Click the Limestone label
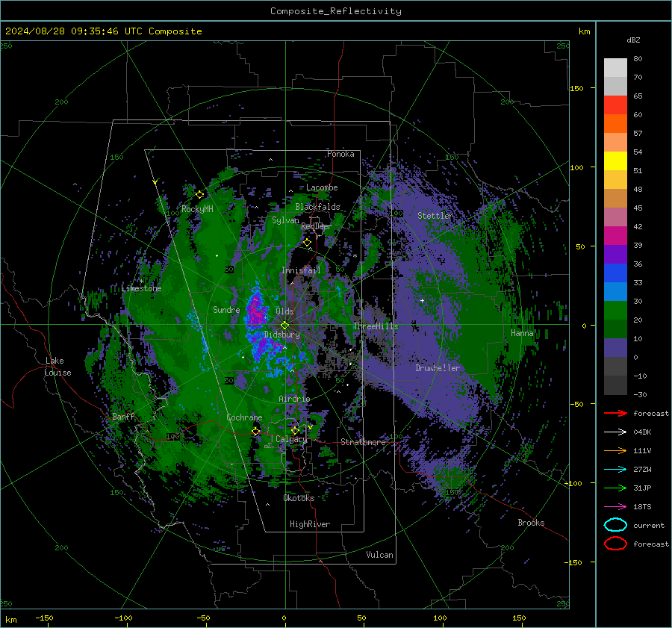This screenshot has width=672, height=628. tap(141, 288)
